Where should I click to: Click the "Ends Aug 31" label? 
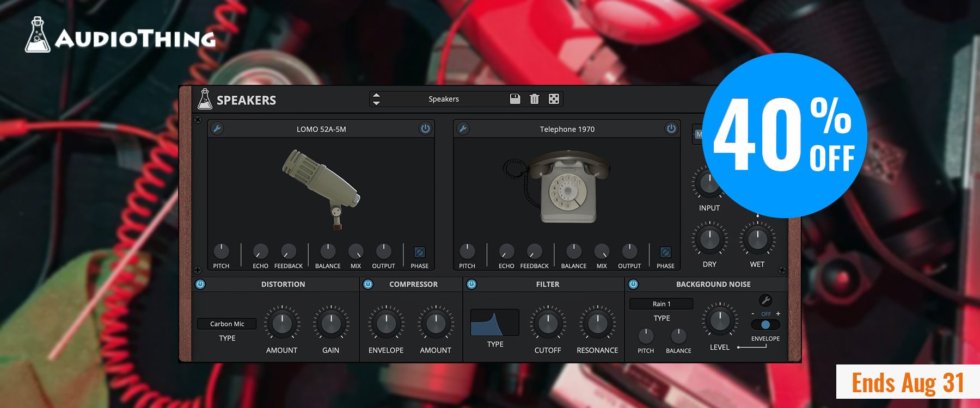908,382
